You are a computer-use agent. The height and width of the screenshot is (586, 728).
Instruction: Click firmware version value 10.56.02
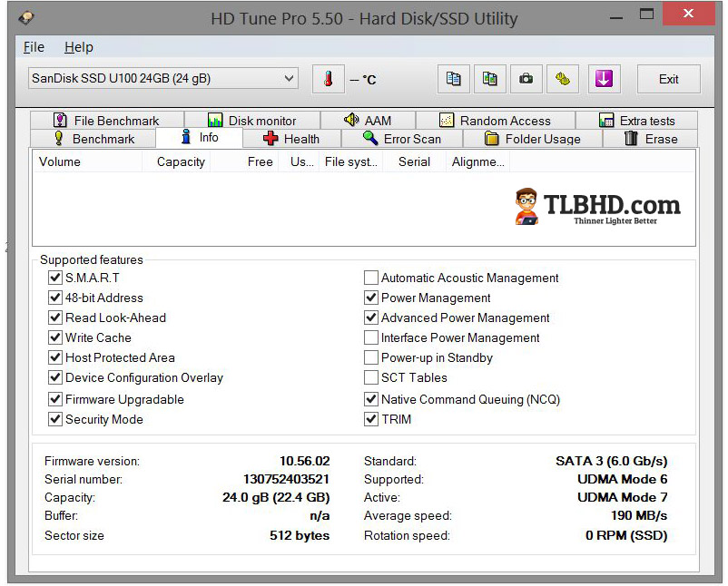click(x=305, y=461)
